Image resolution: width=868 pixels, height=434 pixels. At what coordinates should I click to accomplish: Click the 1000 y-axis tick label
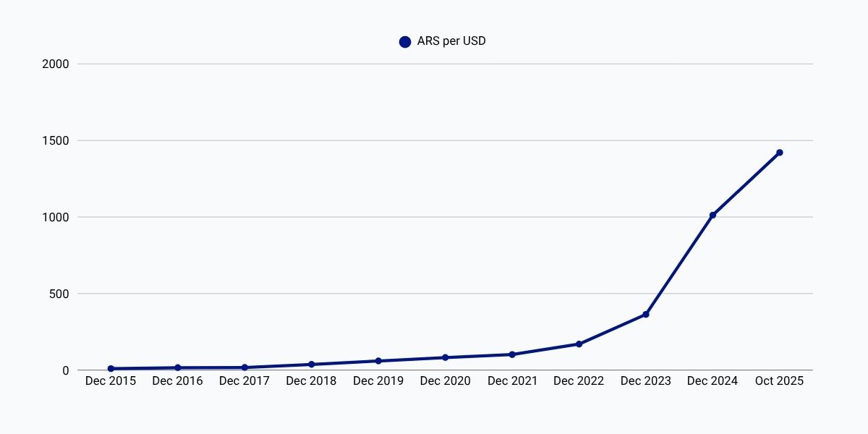click(x=56, y=217)
